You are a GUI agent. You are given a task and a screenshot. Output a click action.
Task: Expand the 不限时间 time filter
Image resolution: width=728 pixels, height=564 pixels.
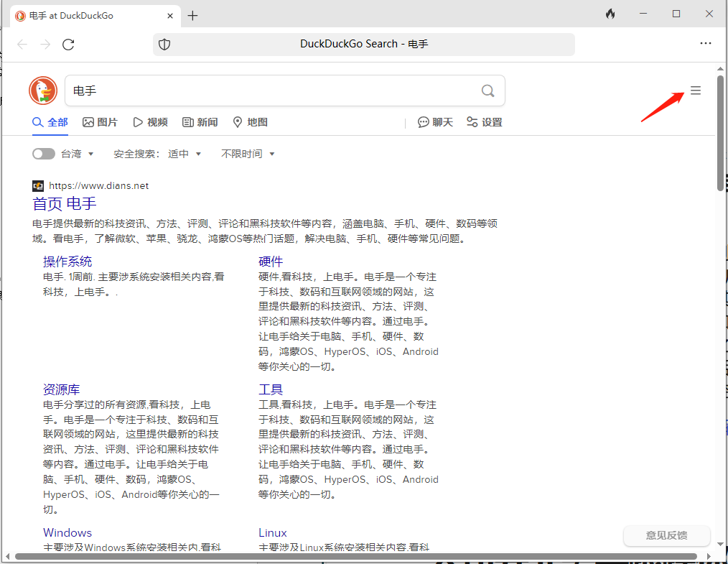click(x=248, y=154)
